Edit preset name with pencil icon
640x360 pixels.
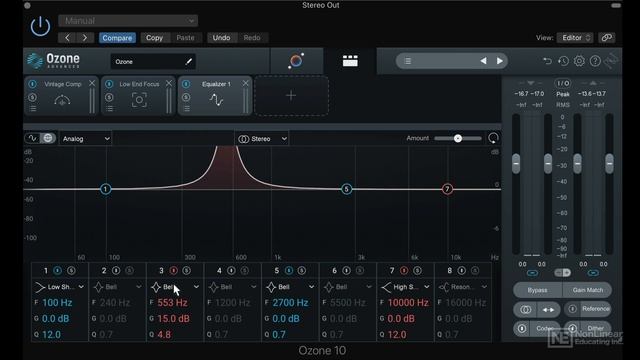(x=189, y=62)
